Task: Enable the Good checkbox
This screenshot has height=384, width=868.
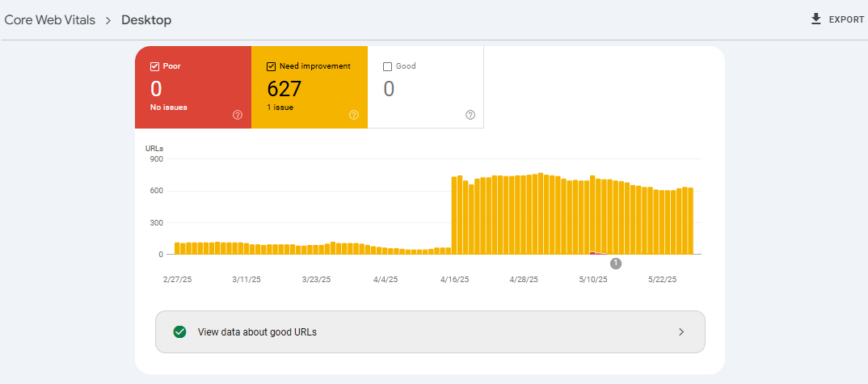Action: pyautogui.click(x=388, y=66)
